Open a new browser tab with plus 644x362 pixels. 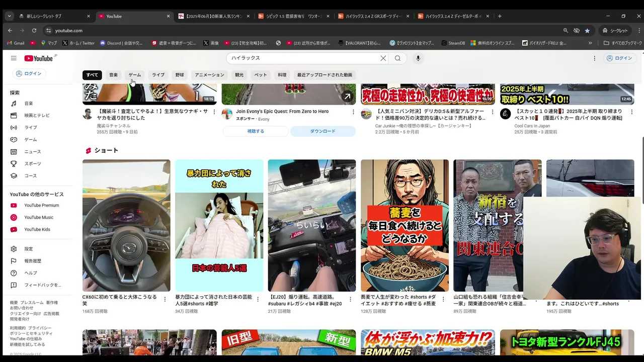point(500,16)
